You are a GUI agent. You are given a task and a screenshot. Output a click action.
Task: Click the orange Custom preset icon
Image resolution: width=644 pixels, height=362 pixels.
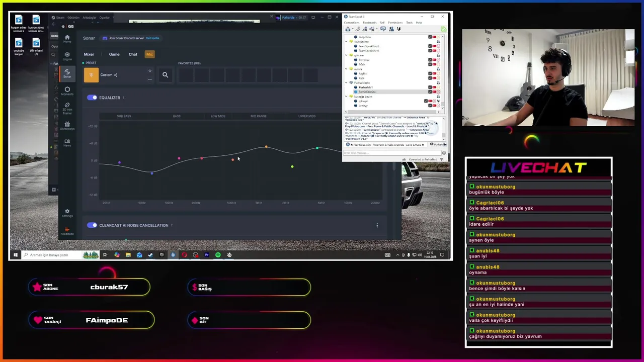coord(91,75)
